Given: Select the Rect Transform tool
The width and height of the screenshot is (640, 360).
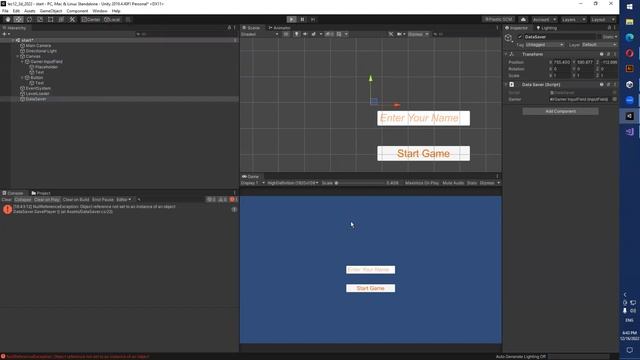Looking at the screenshot, I should 51,20.
